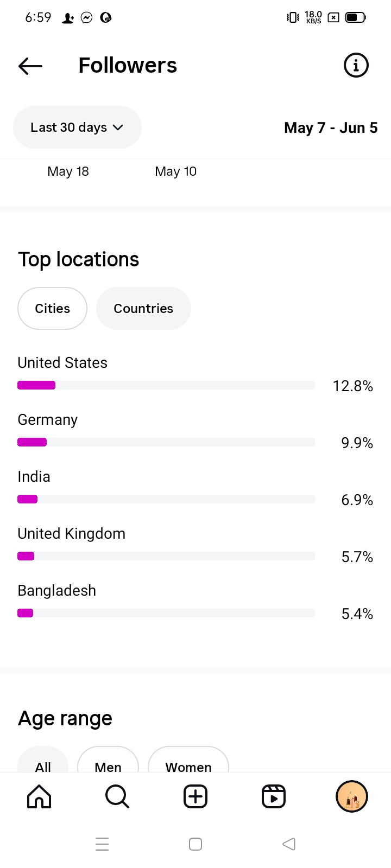
Task: Open the Android recent apps menu
Action: 102,844
